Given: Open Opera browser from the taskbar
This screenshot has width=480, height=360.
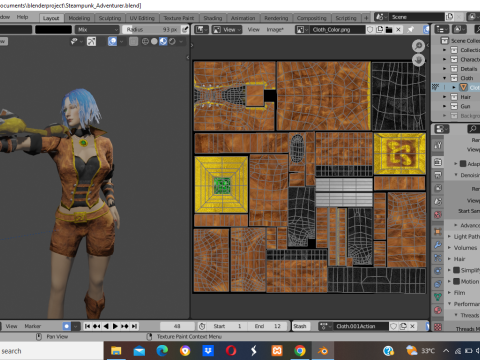Looking at the screenshot, I should click(231, 351).
